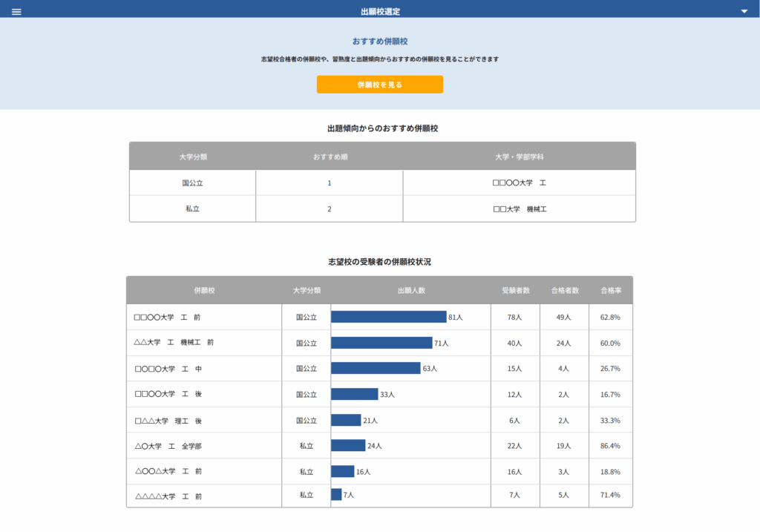
Task: Click the 71人 applicant bar
Action: [381, 343]
